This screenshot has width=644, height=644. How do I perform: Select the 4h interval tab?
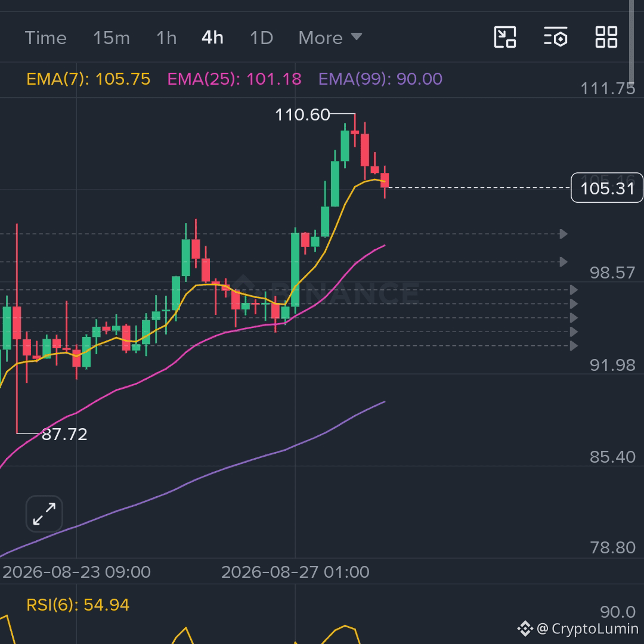click(212, 38)
